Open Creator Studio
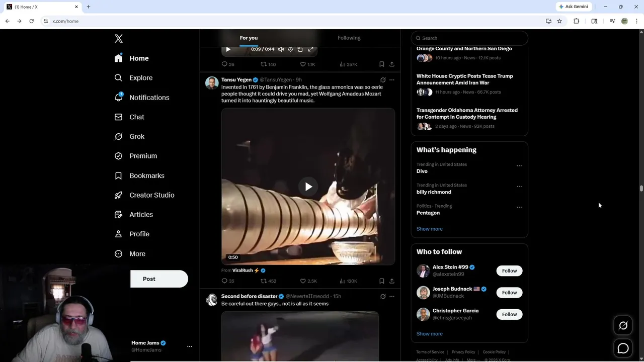 144,195
